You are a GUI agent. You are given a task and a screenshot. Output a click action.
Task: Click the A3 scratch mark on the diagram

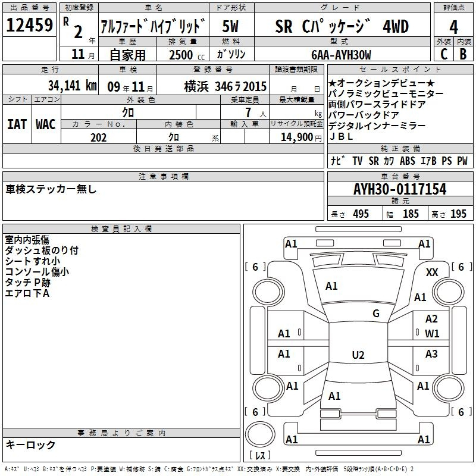[431, 355]
